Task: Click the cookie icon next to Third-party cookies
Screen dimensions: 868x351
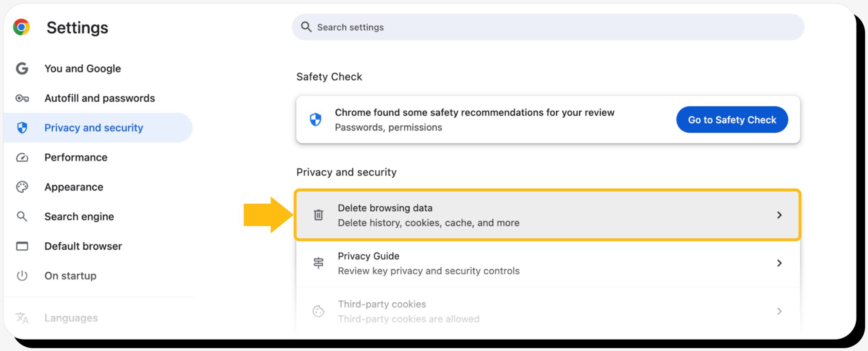Action: pyautogui.click(x=317, y=311)
